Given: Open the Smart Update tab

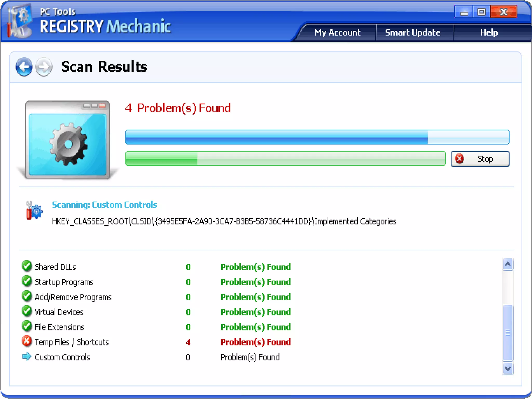Looking at the screenshot, I should point(413,32).
